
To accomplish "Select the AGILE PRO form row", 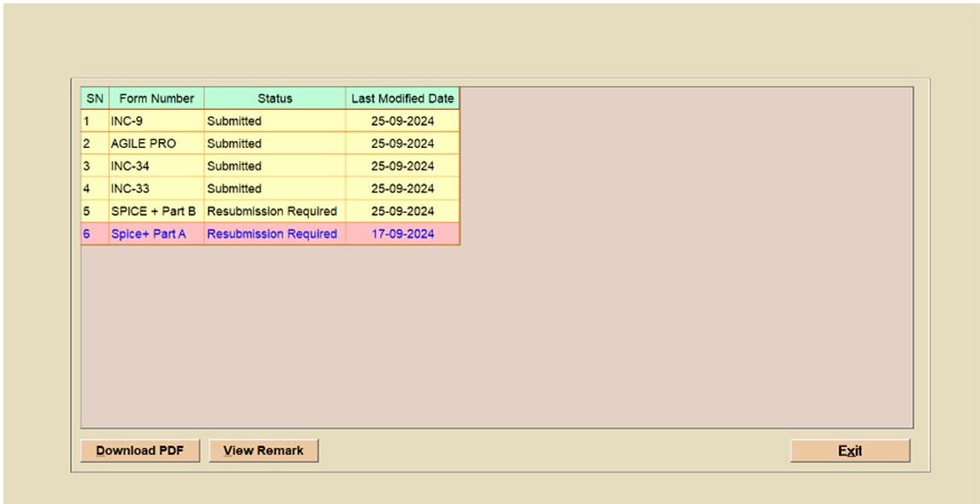I will point(156,144).
